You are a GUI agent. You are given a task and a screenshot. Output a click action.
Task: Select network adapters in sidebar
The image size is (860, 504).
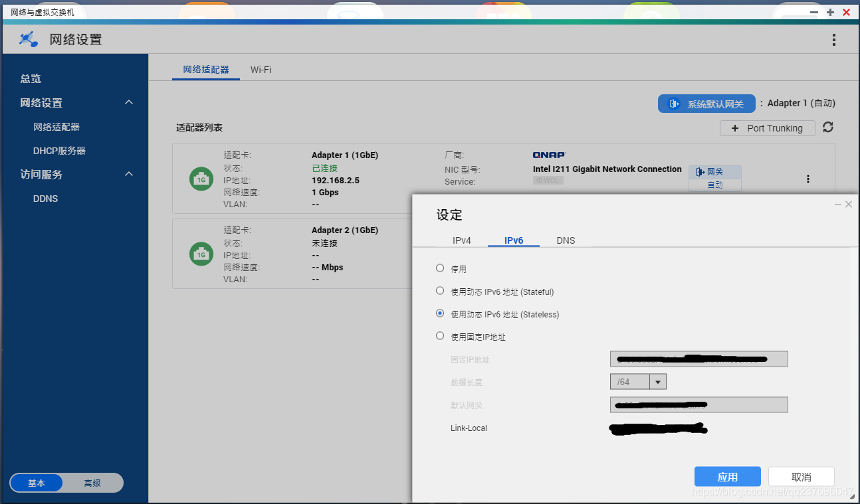(56, 127)
